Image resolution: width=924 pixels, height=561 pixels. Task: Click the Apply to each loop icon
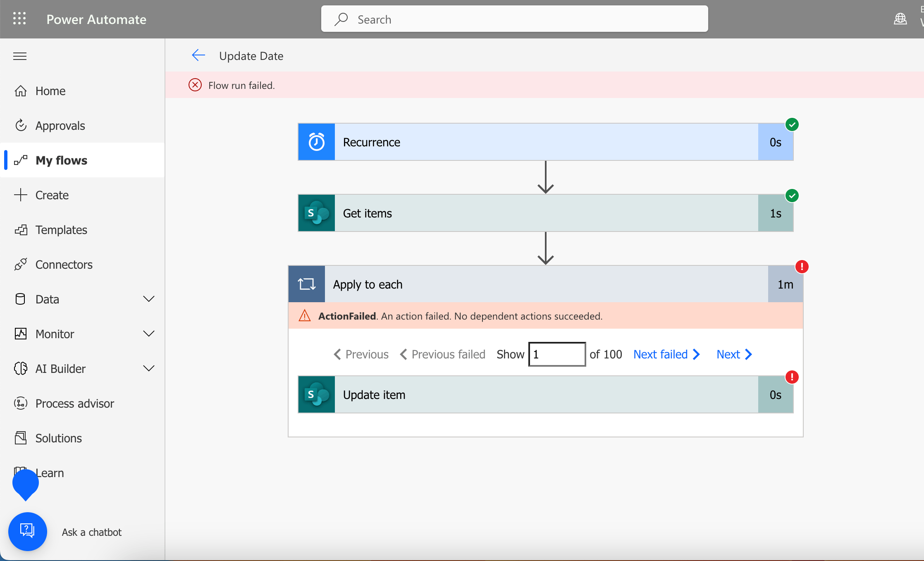(307, 284)
